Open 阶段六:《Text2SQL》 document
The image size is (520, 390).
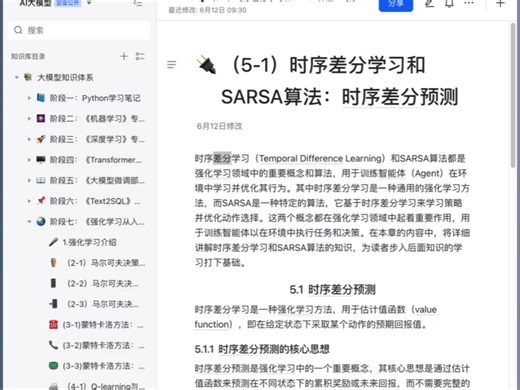coord(95,201)
